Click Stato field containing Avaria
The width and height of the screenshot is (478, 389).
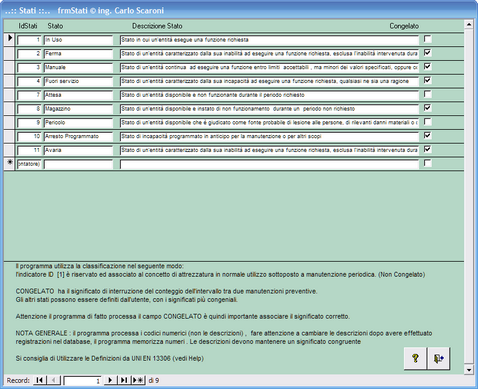pyautogui.click(x=78, y=150)
